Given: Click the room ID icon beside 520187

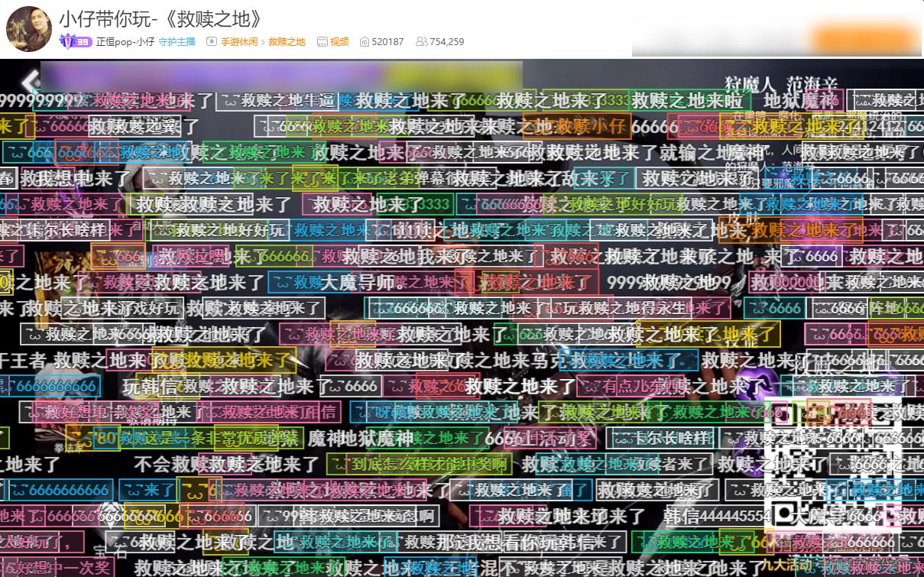Looking at the screenshot, I should [x=365, y=42].
